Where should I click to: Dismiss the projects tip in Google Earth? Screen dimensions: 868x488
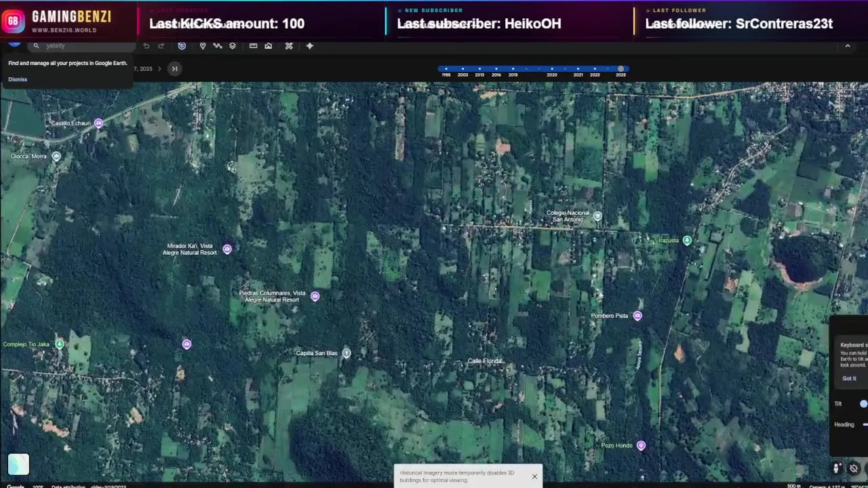pos(18,79)
